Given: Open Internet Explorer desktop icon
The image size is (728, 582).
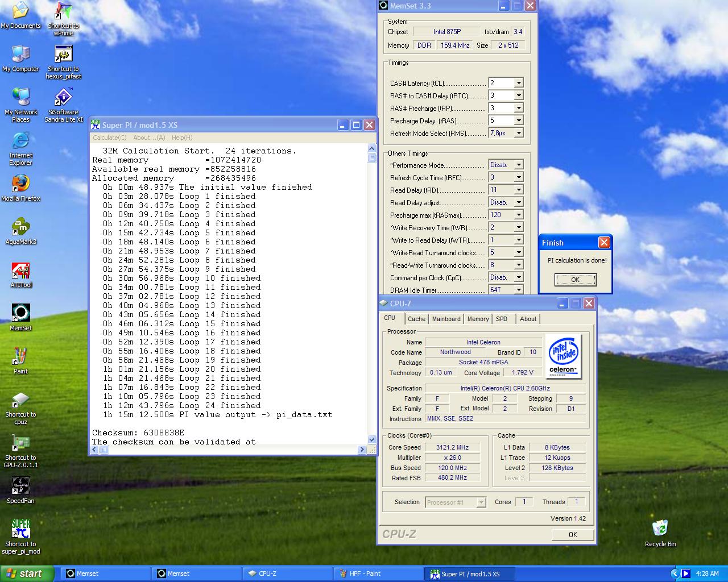Looking at the screenshot, I should tap(20, 148).
